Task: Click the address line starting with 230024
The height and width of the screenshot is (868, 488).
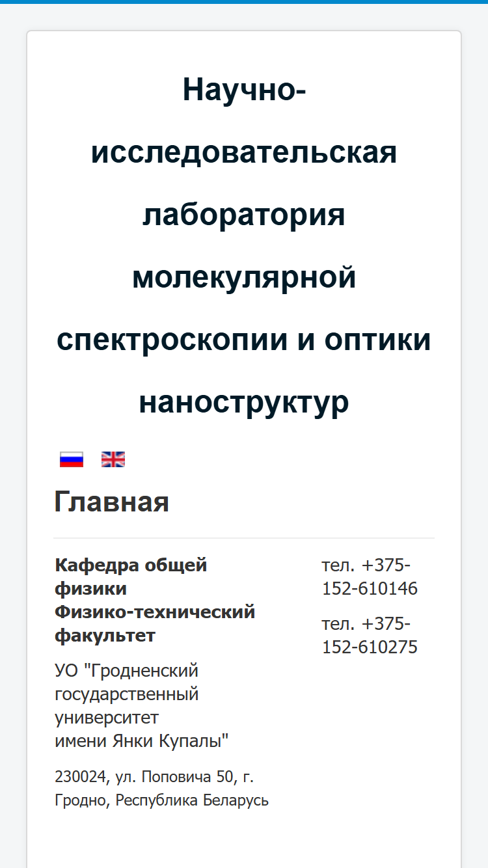Action: pyautogui.click(x=154, y=777)
